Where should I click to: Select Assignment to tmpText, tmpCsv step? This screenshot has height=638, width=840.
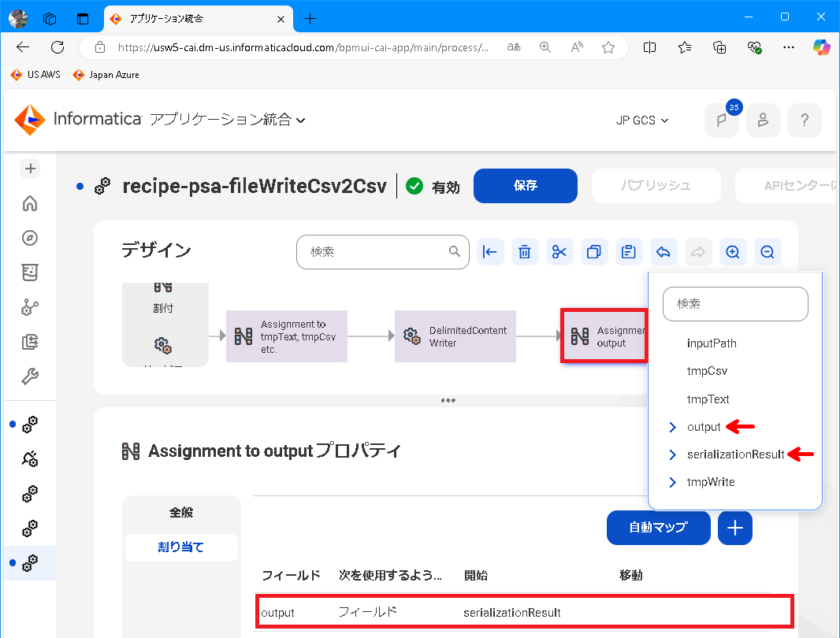(x=287, y=336)
